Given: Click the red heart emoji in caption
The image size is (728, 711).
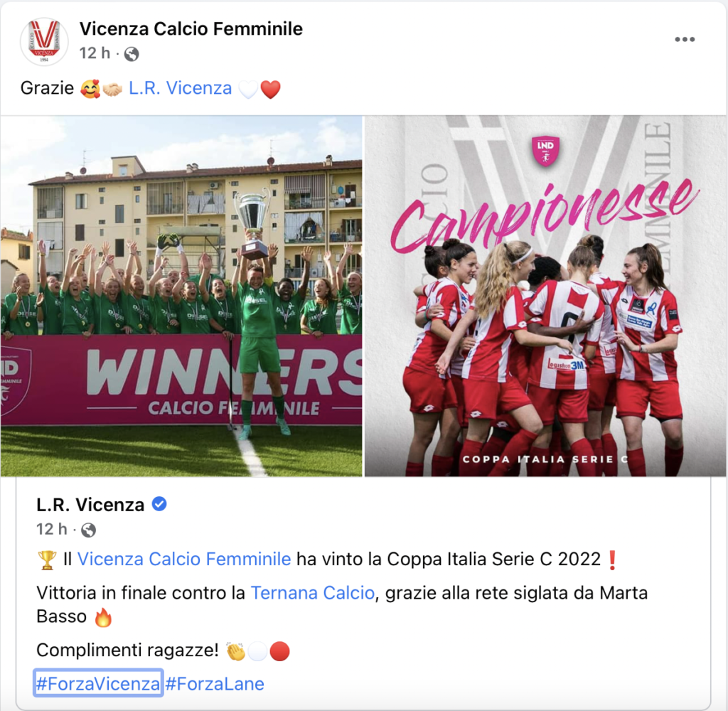Looking at the screenshot, I should click(x=271, y=89).
